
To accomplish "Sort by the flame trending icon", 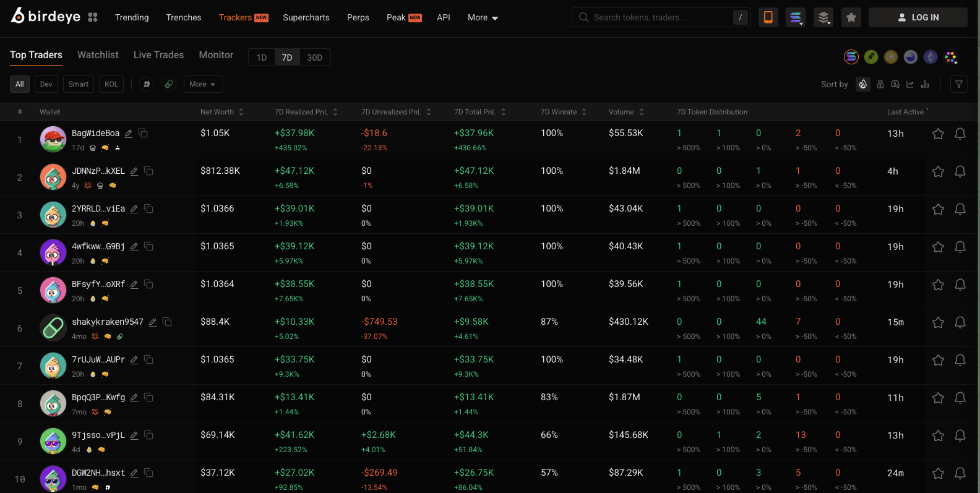I will tap(863, 84).
